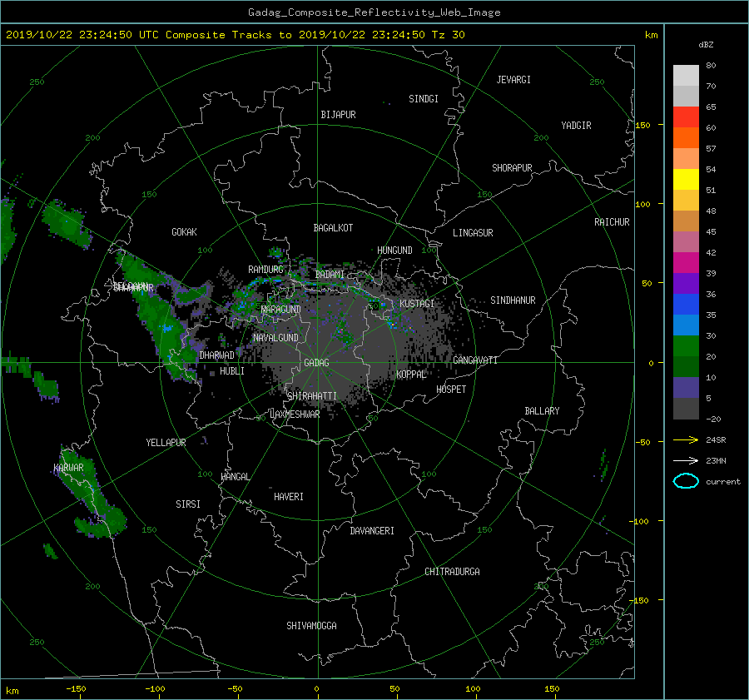Image resolution: width=749 pixels, height=700 pixels.
Task: Click the 150 km label on right axis
Action: (x=642, y=125)
